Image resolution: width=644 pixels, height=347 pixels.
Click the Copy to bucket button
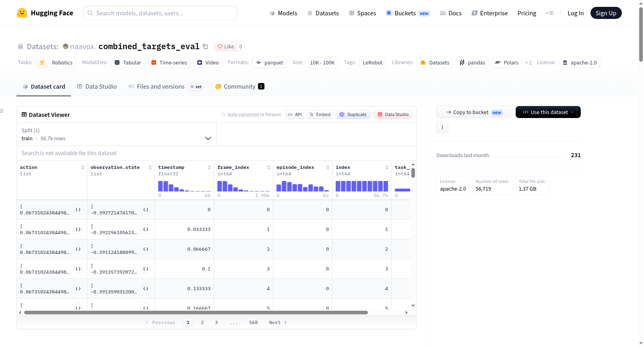point(474,112)
